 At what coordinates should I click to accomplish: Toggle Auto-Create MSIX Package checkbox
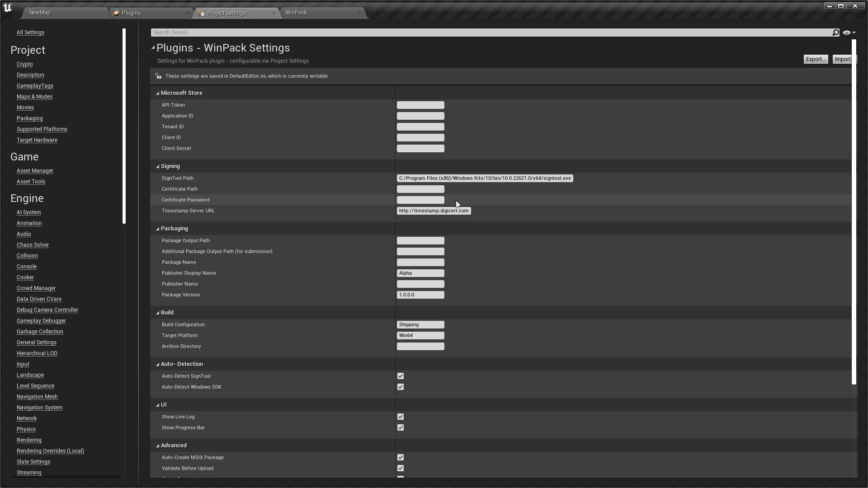tap(401, 457)
